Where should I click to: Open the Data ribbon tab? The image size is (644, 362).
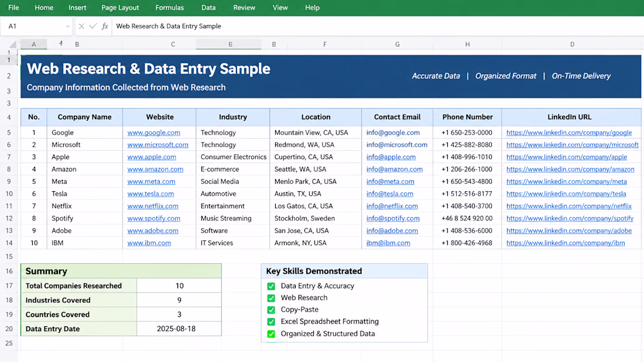[x=208, y=8]
